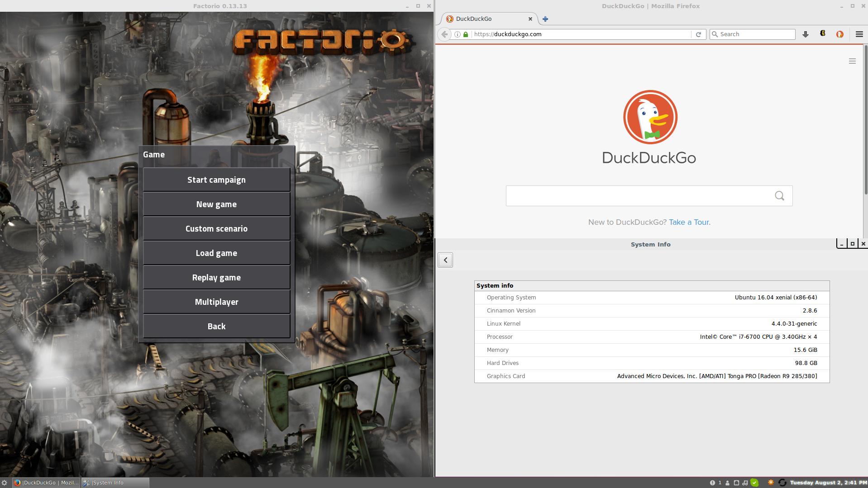
Task: Click the yellow 'E' extension toolbar icon
Action: point(823,34)
